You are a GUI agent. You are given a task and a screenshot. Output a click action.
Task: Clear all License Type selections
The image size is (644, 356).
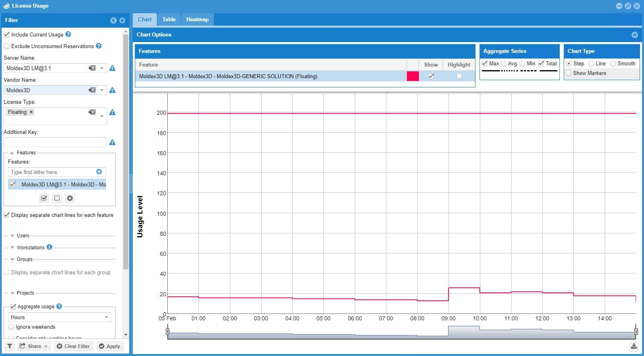click(92, 112)
